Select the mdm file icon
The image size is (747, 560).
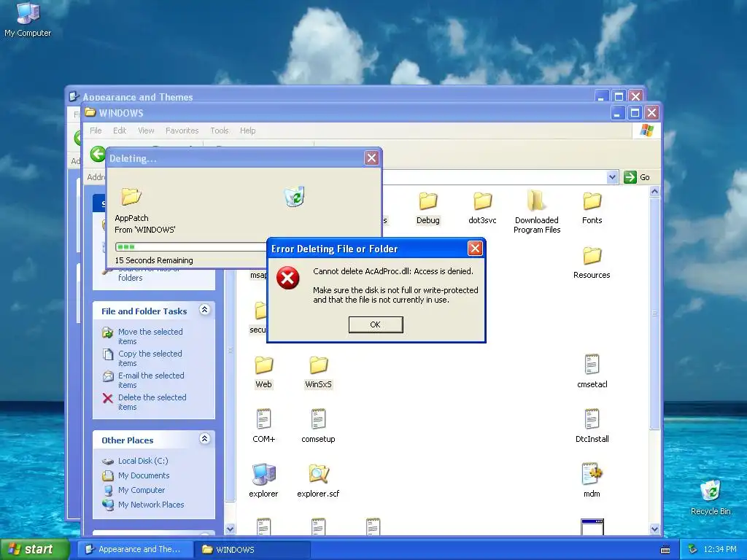point(592,474)
